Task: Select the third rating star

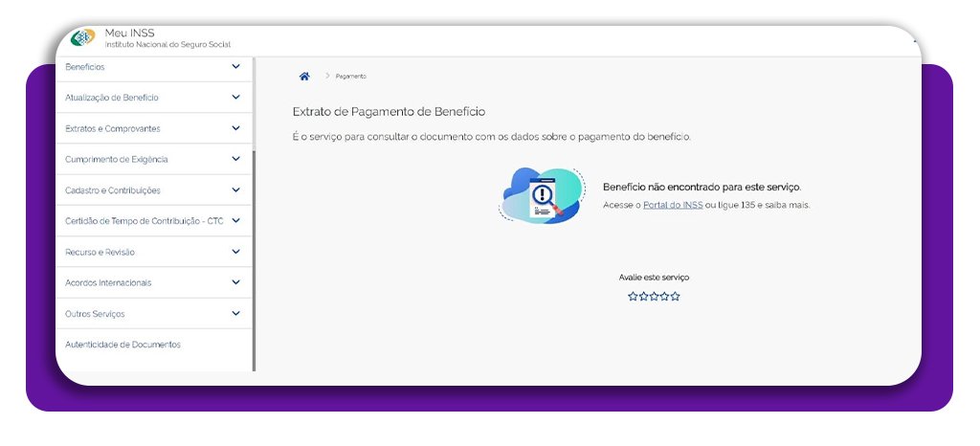Action: 654,297
